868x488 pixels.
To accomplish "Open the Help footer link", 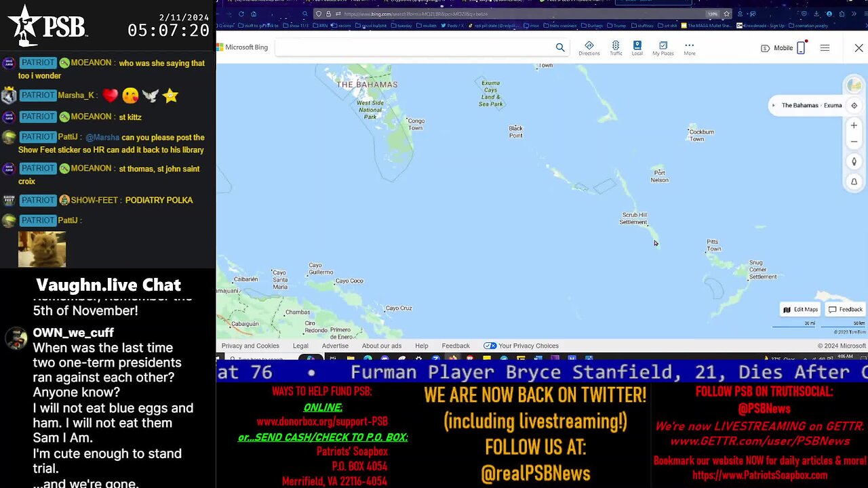I will [x=422, y=346].
